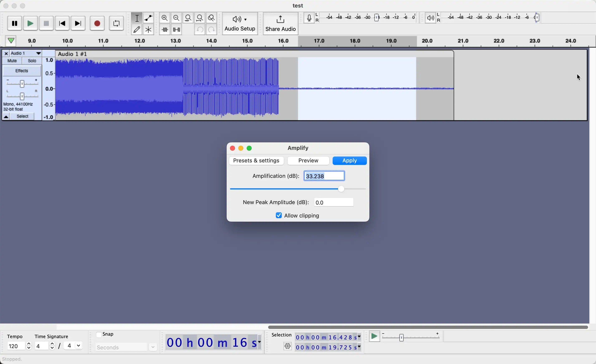596x364 pixels.
Task: Click Trim audio outside selection icon
Action: (165, 30)
